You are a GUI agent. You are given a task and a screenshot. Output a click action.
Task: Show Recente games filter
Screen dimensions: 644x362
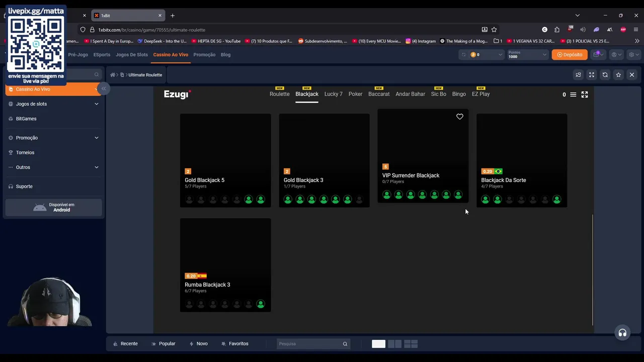point(125,344)
